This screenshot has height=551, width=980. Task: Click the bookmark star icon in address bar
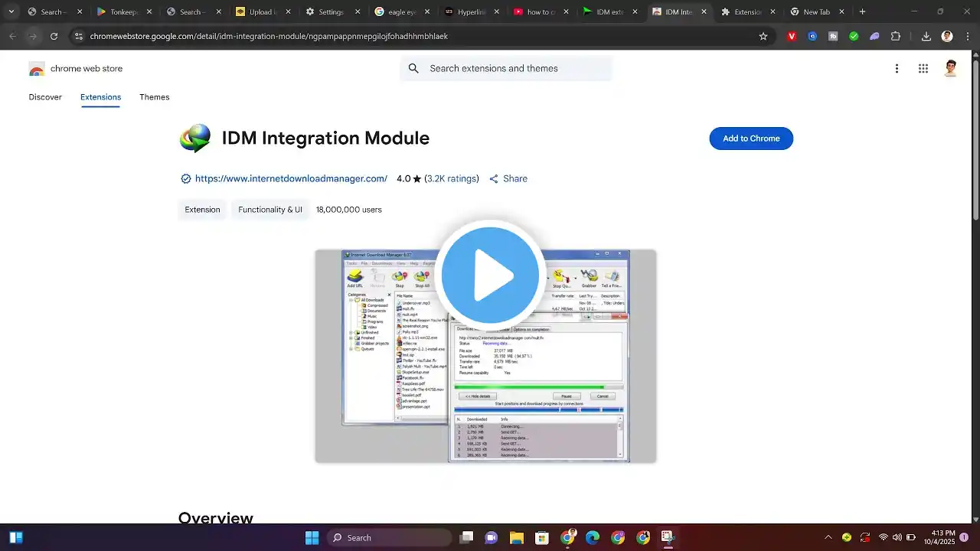tap(763, 36)
